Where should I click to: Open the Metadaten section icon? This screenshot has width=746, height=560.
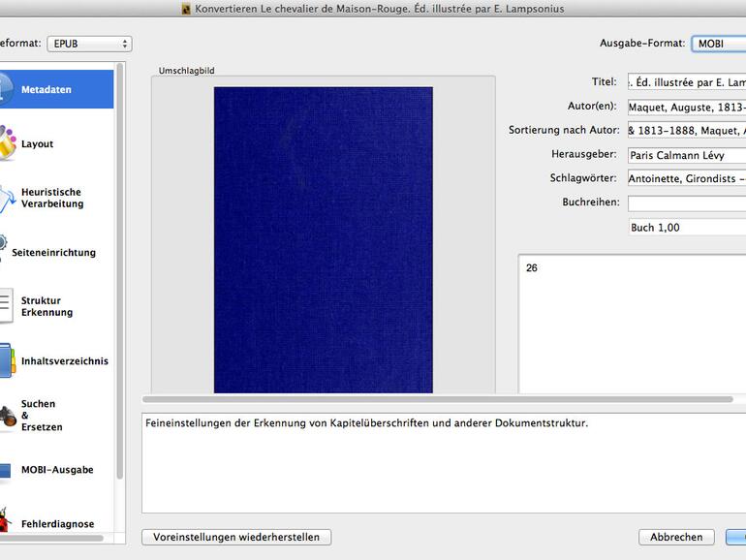click(5, 89)
